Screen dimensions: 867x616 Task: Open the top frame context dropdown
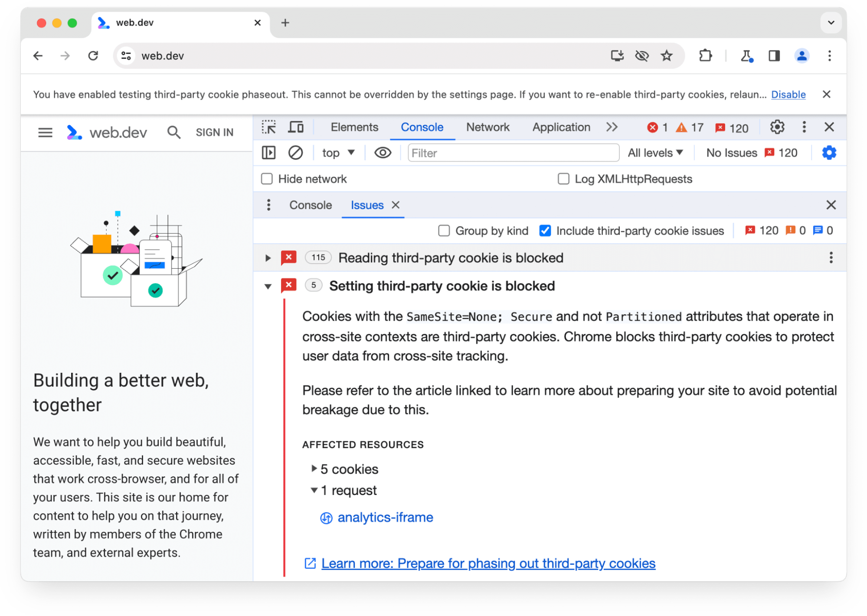point(337,153)
